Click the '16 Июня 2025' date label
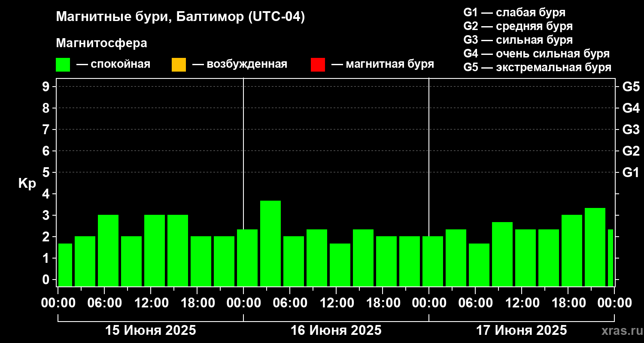Image resolution: width=644 pixels, height=343 pixels. [336, 331]
